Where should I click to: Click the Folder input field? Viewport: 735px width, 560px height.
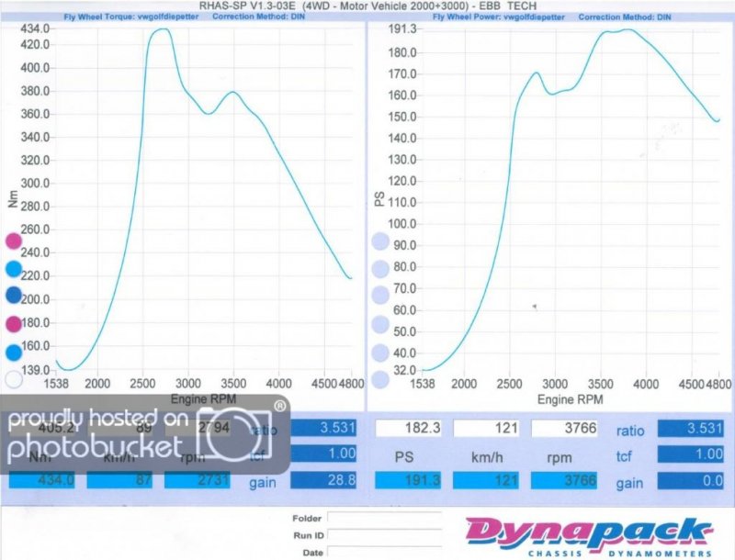pos(383,519)
